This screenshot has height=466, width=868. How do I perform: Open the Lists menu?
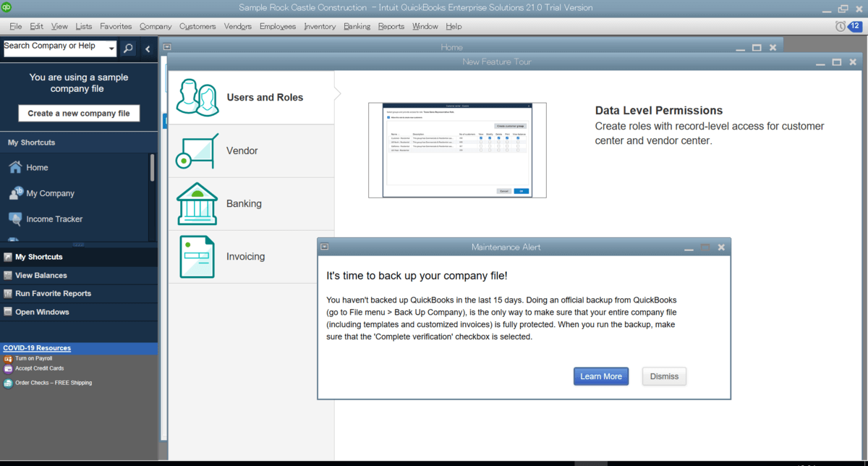coord(84,26)
